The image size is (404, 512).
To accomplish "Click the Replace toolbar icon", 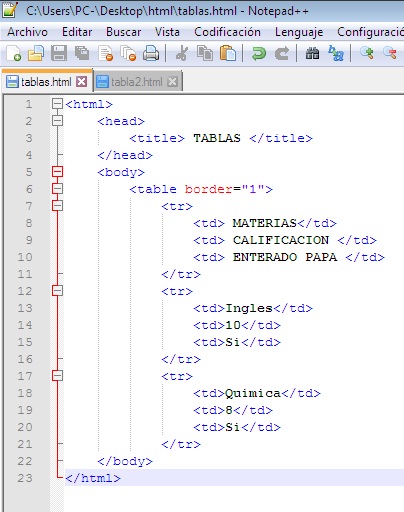I will [x=336, y=53].
